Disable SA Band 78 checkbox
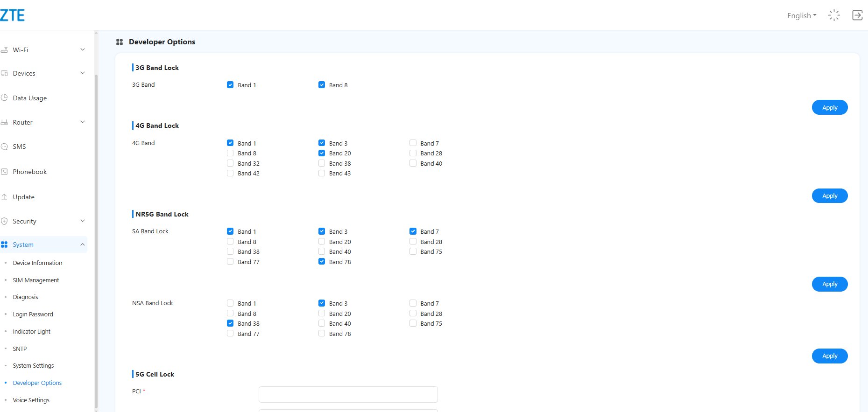The image size is (868, 412). tap(322, 262)
